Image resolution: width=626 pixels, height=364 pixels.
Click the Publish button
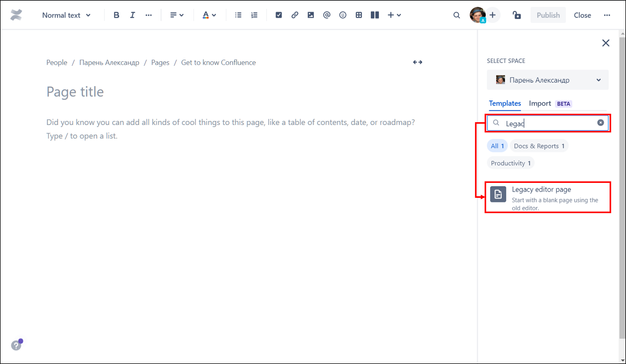[548, 15]
